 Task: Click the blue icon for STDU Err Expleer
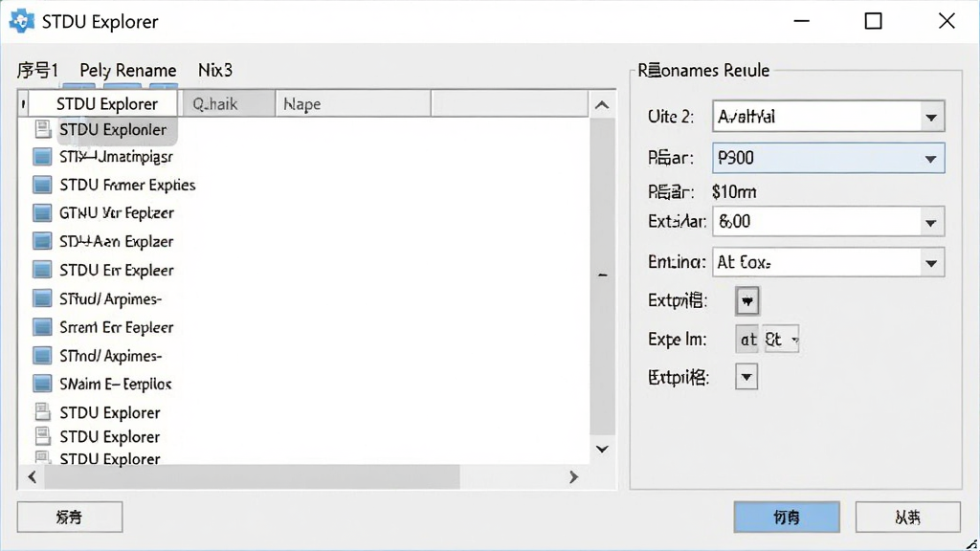click(42, 270)
